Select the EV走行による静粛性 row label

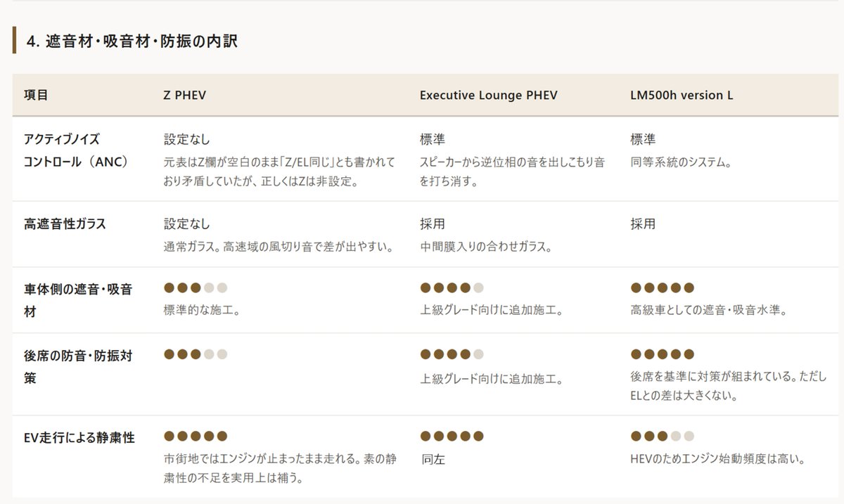coord(79,438)
